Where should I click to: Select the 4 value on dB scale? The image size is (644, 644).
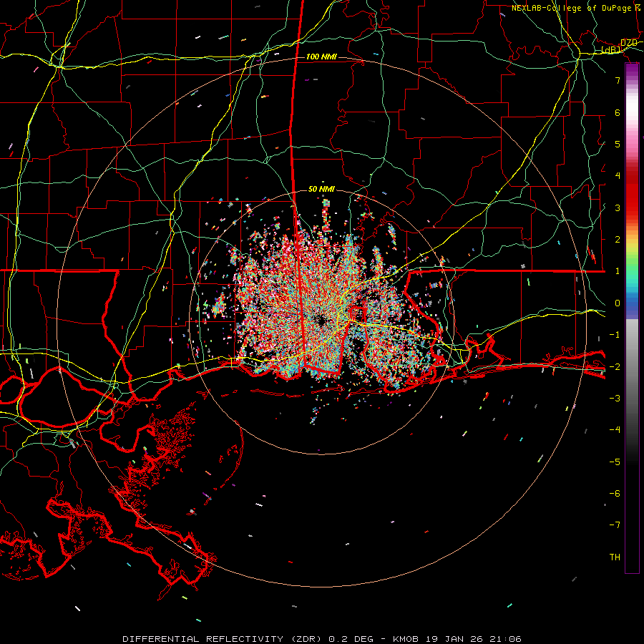618,176
